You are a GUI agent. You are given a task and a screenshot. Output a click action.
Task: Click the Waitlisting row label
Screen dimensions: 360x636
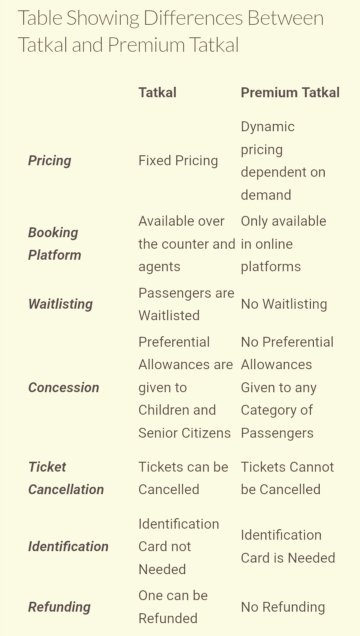pyautogui.click(x=60, y=304)
